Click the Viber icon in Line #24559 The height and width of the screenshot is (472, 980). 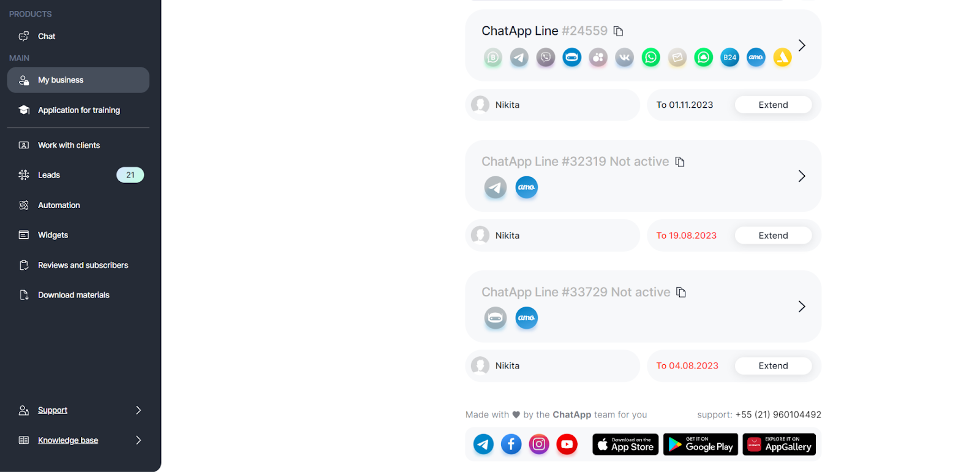pyautogui.click(x=546, y=58)
